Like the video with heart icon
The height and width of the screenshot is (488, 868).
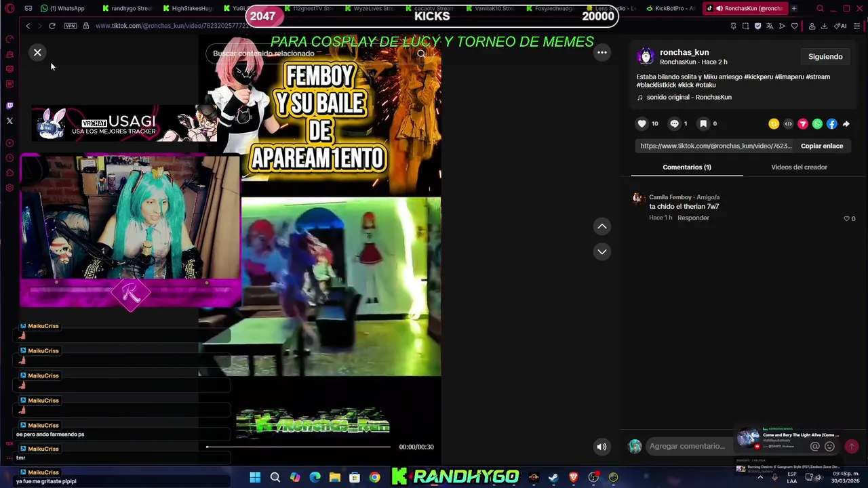[x=642, y=123]
